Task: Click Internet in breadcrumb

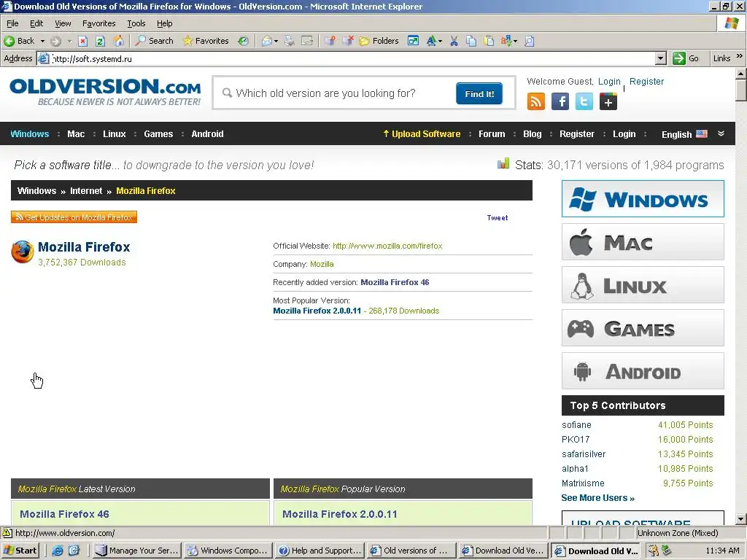Action: tap(86, 191)
